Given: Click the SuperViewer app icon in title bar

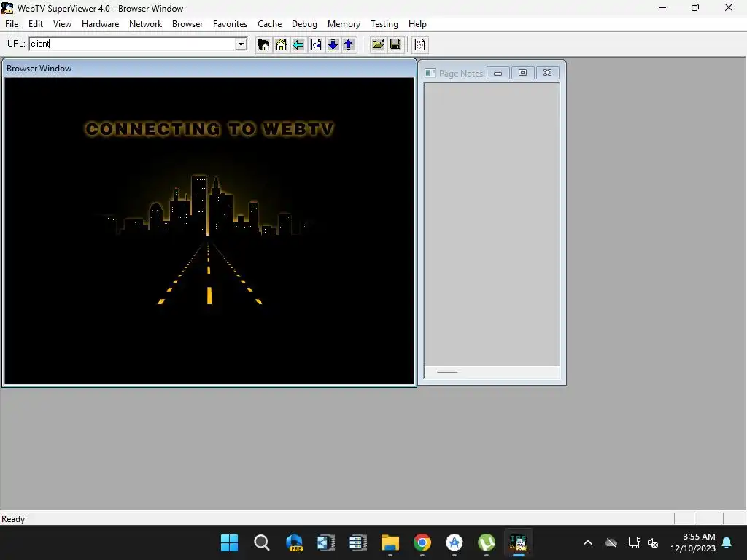Looking at the screenshot, I should [x=7, y=8].
